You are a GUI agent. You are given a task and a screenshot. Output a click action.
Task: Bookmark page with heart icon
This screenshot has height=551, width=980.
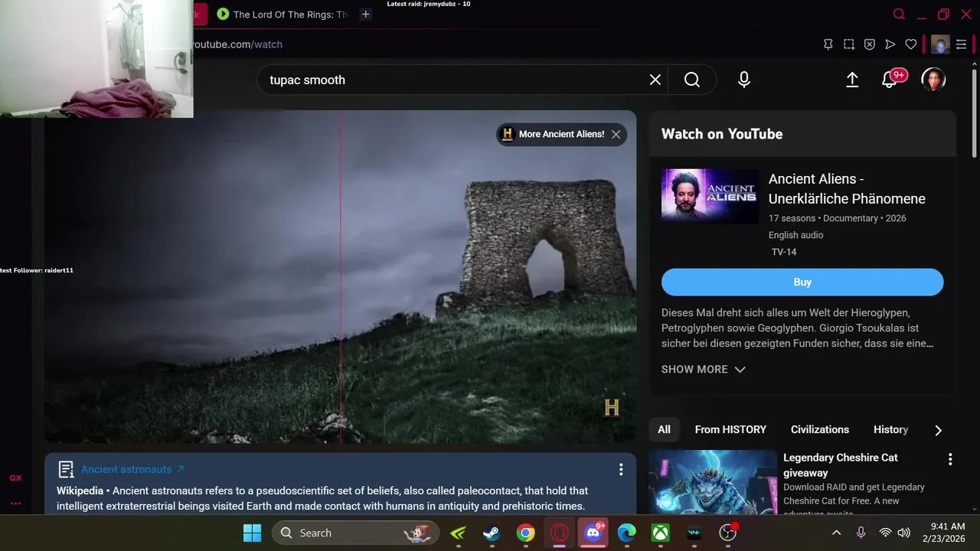coord(911,44)
